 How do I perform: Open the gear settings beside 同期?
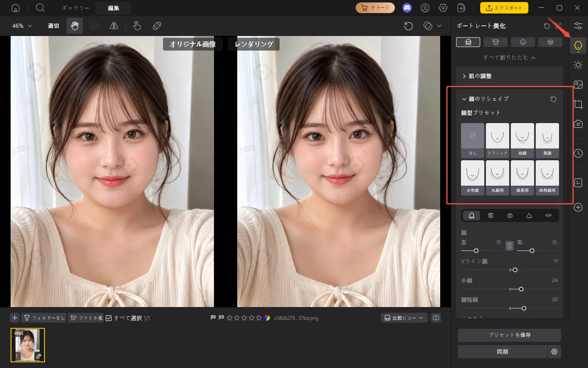554,352
